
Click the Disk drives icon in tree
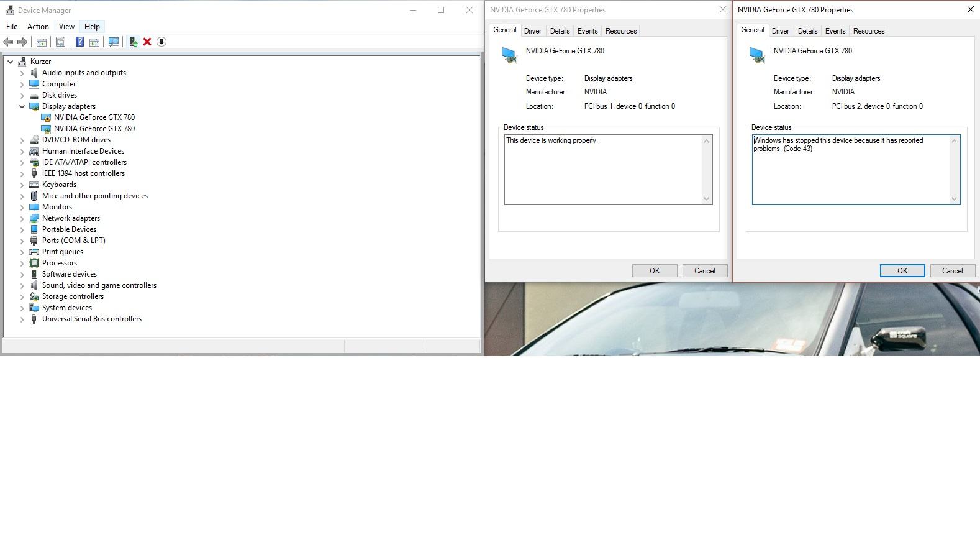[x=34, y=95]
